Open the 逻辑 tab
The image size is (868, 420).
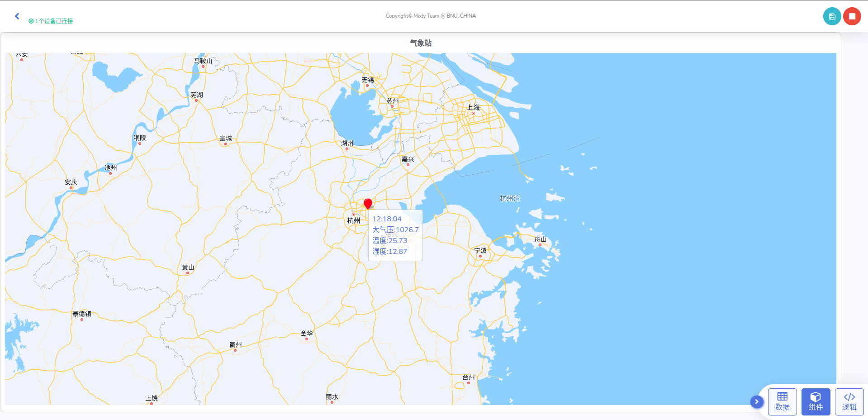point(849,402)
